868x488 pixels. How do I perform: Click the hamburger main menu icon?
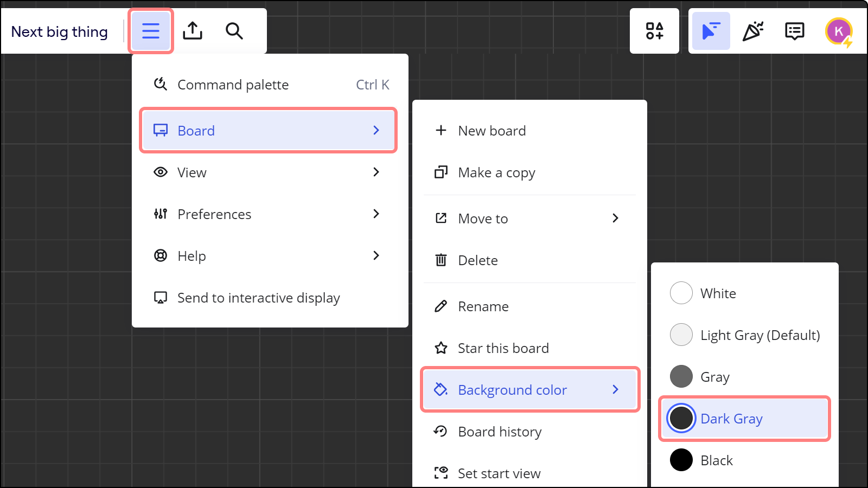click(151, 31)
